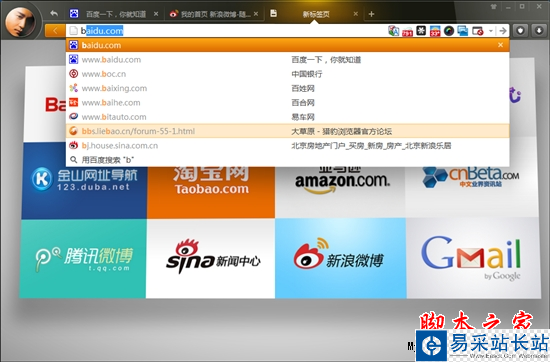Viewport: 550px width, 362px height.
Task: Open the 新浪微博 speed dial tile
Action: [x=340, y=259]
